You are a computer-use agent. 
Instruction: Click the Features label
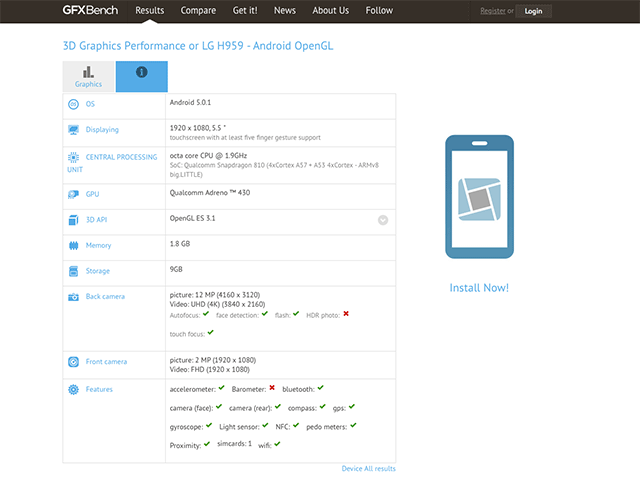(99, 389)
